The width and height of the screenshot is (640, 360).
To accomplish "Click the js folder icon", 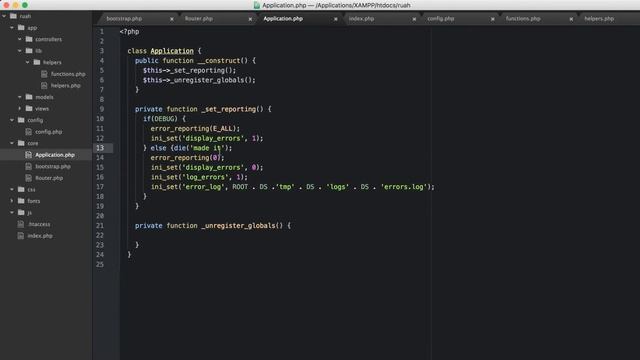I will (x=21, y=212).
